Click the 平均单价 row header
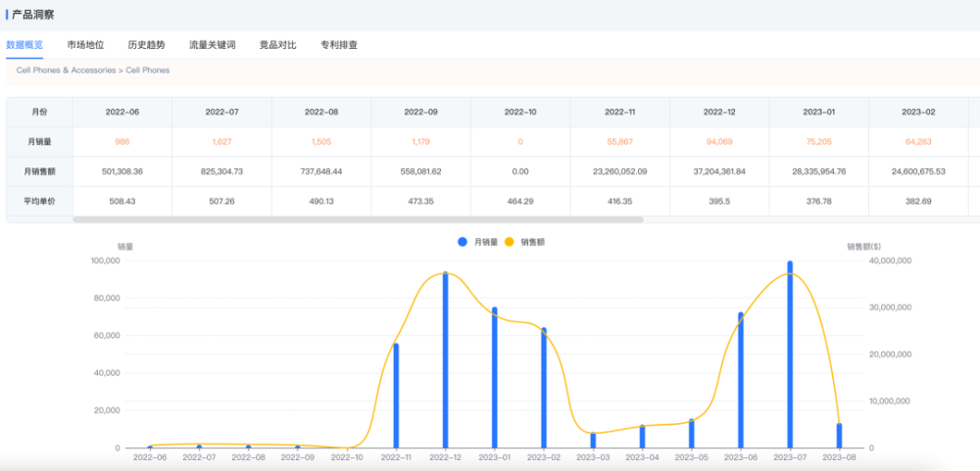980x471 pixels. (x=39, y=201)
